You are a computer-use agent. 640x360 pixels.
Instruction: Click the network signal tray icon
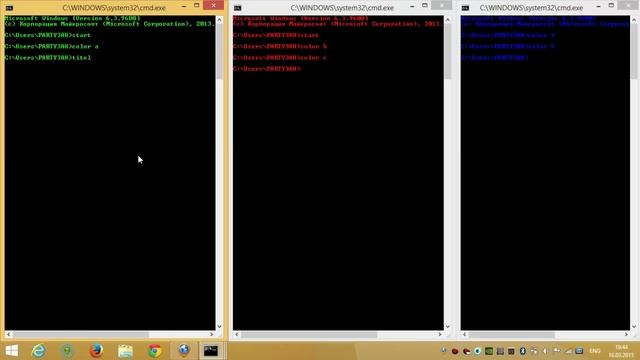click(x=568, y=351)
